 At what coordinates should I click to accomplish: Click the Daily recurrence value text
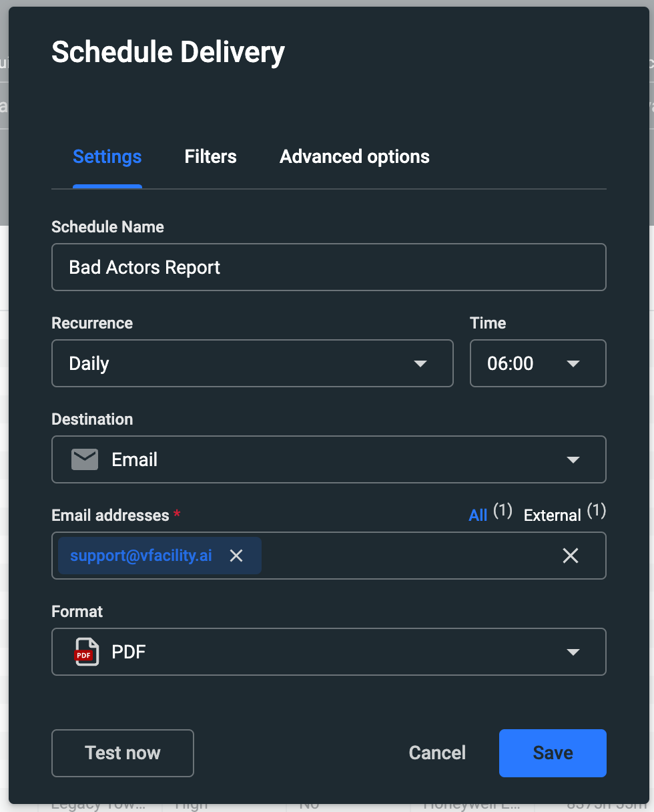[x=89, y=364]
